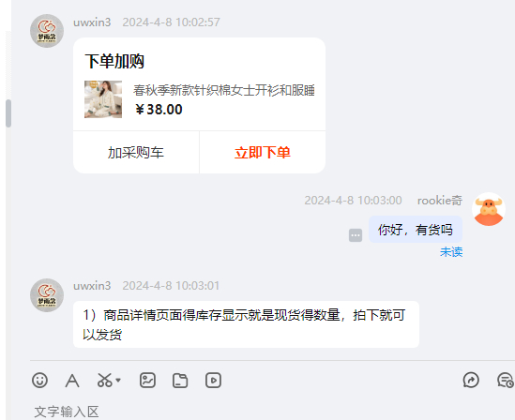Screen dimensions: 515x420
Task: Open the pajama product thumbnail
Action: point(103,99)
